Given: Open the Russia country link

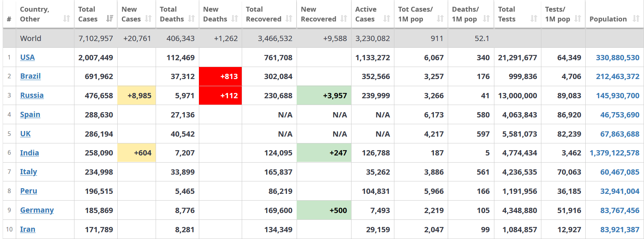Looking at the screenshot, I should tap(32, 95).
